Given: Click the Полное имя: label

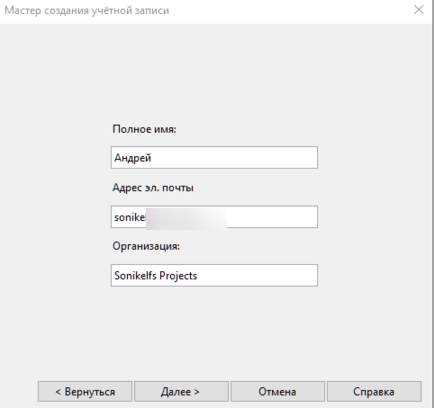Looking at the screenshot, I should coord(144,129).
